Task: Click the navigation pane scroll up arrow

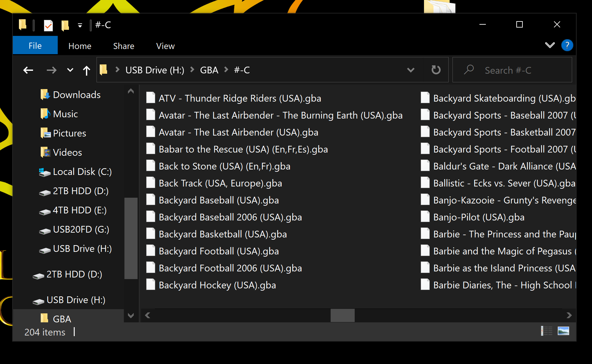Action: point(131,91)
